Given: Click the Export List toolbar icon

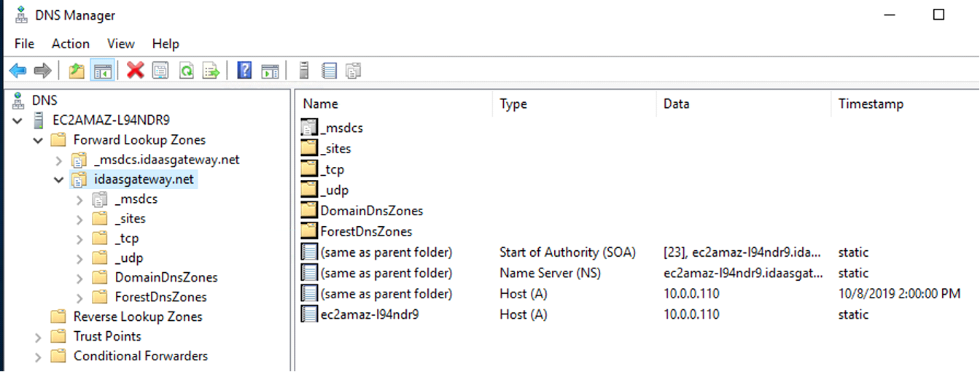Looking at the screenshot, I should click(211, 71).
